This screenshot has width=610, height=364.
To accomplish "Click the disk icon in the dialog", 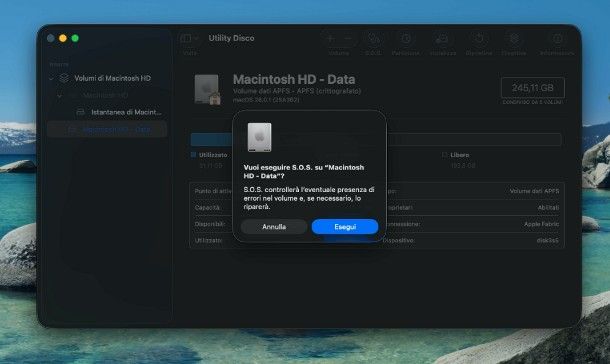I will [259, 137].
